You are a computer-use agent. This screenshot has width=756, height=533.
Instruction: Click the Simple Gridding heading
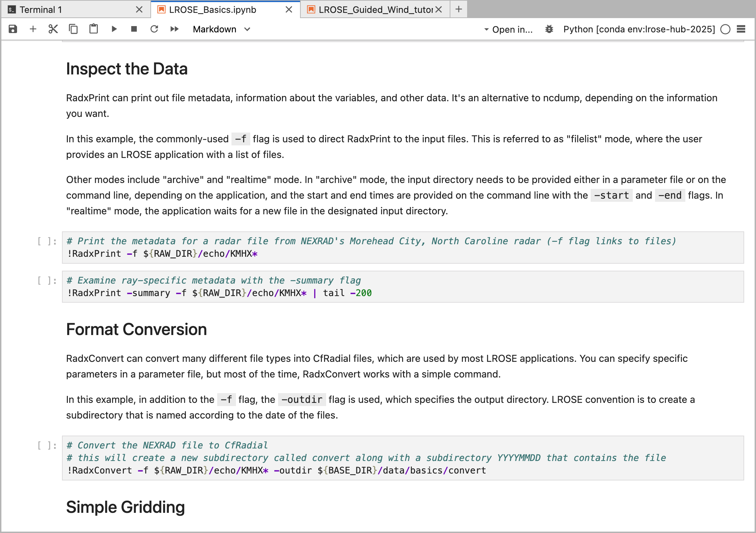125,507
